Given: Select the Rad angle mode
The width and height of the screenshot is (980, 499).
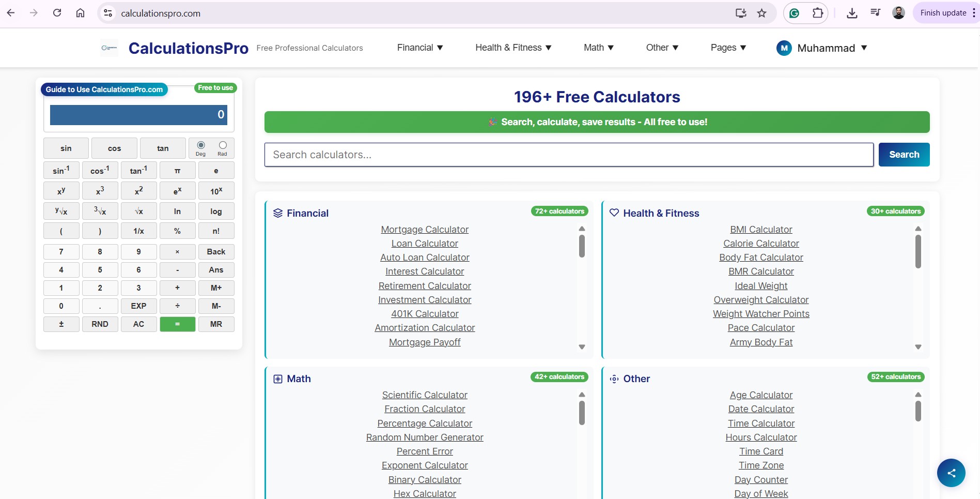Looking at the screenshot, I should click(222, 145).
